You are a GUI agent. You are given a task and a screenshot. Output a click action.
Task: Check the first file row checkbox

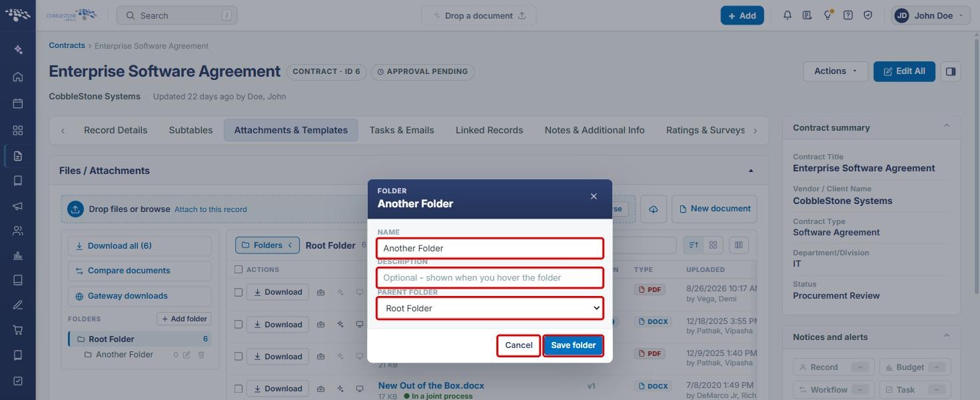239,292
